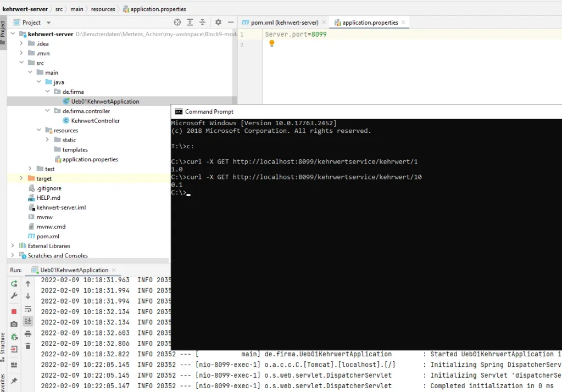Image resolution: width=562 pixels, height=392 pixels.
Task: Click the green bug icon in Run toolbar
Action: [x=14, y=337]
